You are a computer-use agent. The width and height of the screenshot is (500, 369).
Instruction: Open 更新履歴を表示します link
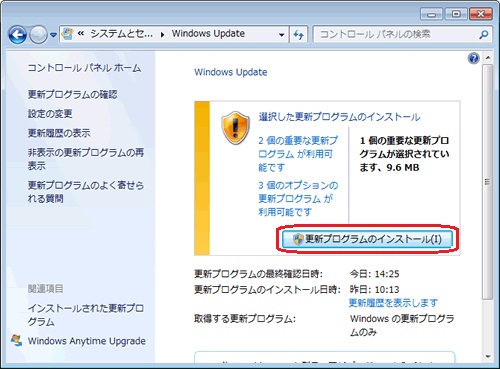tap(393, 303)
